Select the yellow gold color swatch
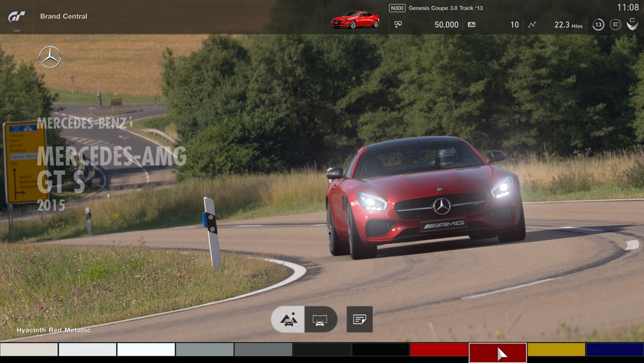 pos(556,349)
